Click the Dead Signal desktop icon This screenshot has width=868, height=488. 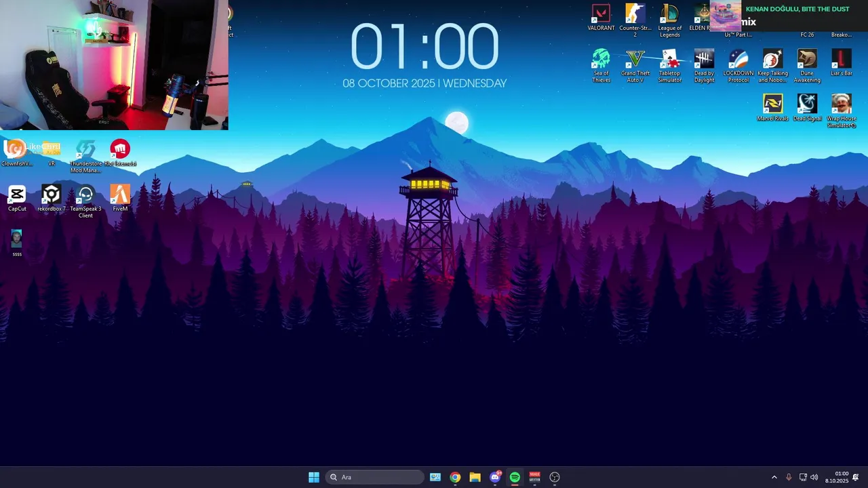pyautogui.click(x=807, y=108)
